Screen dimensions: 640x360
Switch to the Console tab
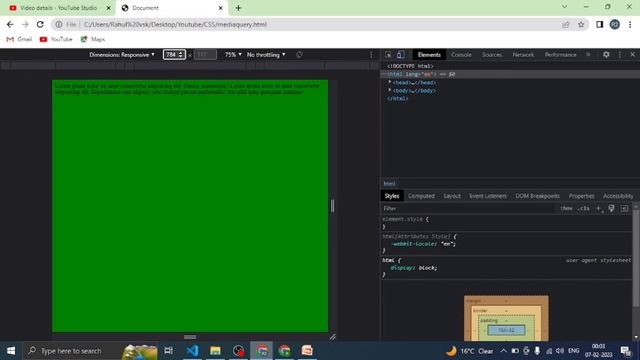pos(461,55)
